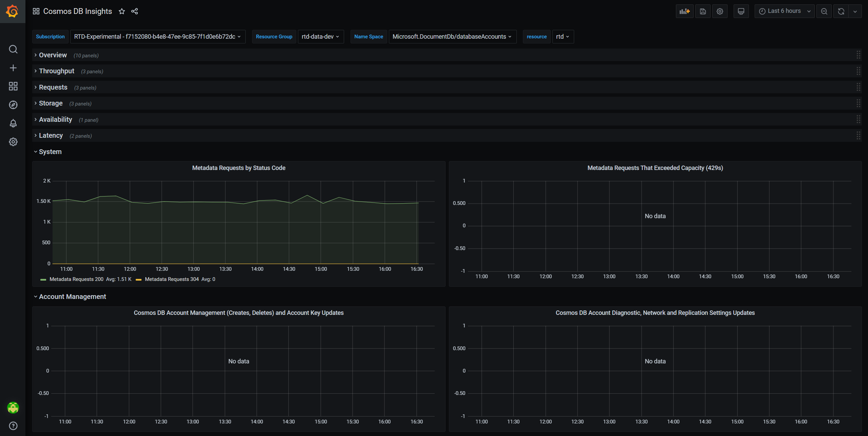868x436 pixels.
Task: Click the Grafana logo home icon
Action: pyautogui.click(x=13, y=11)
